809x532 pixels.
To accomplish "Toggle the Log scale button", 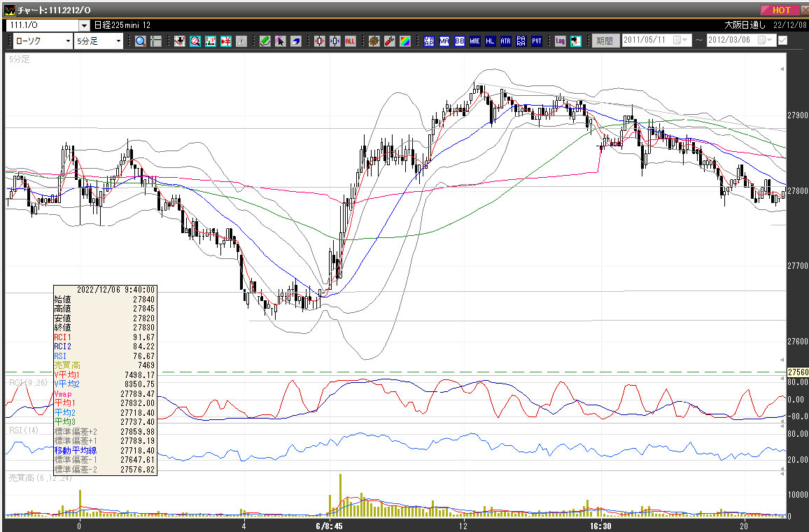I will coord(561,41).
